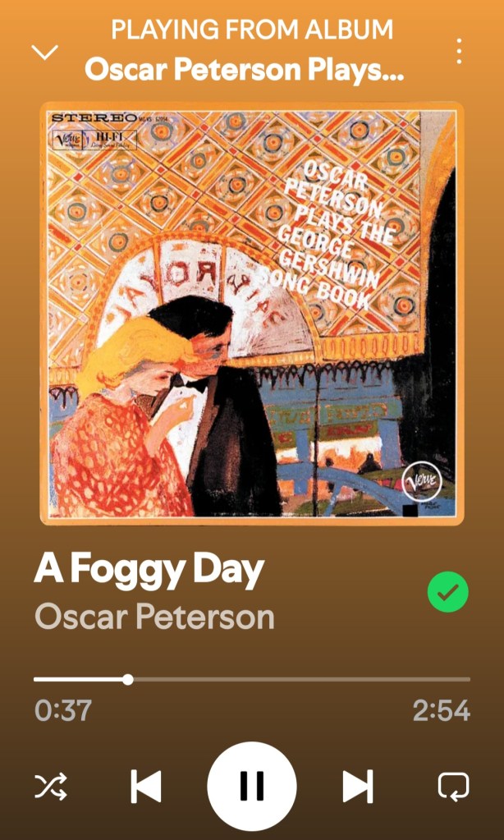Open the Oscar Peterson artist link
This screenshot has height=840, width=504.
click(x=154, y=616)
